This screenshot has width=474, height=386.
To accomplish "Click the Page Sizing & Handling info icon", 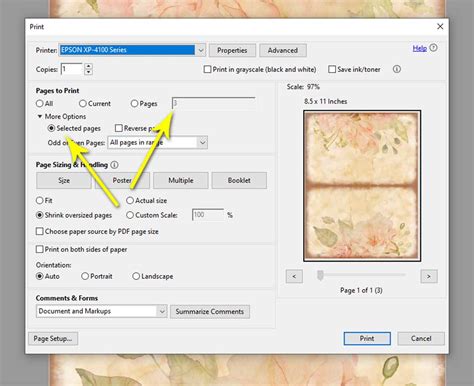I will pos(114,165).
